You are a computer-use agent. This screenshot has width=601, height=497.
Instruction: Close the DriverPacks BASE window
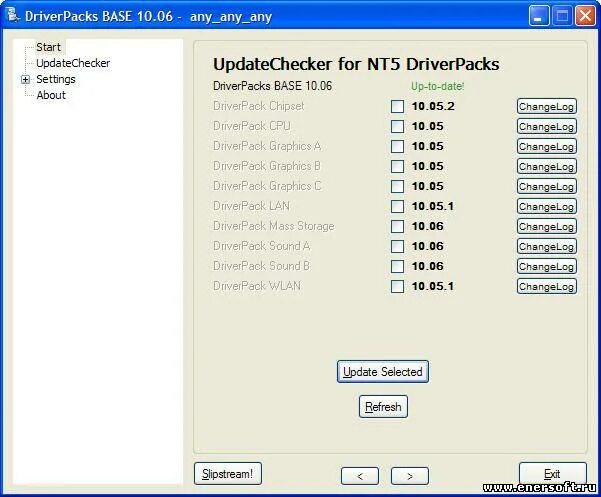[585, 16]
